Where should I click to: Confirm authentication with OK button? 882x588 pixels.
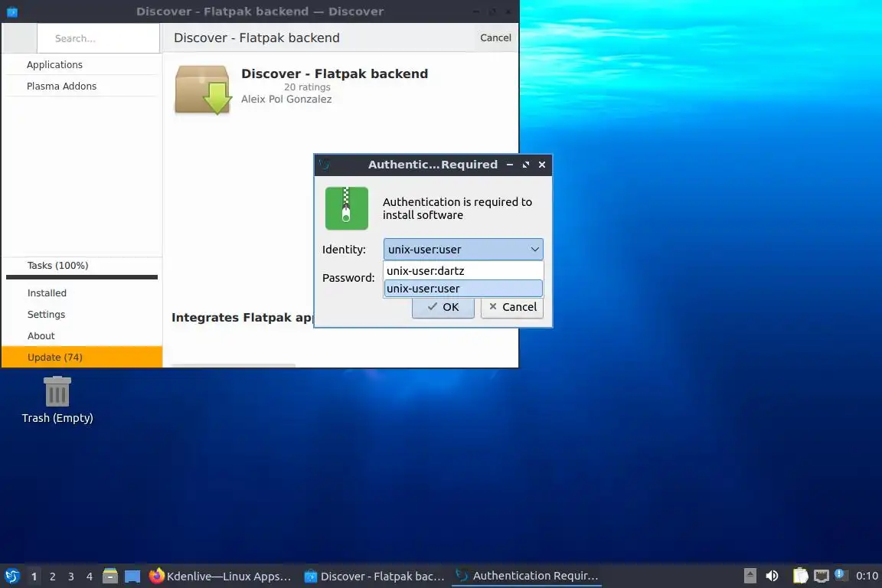tap(443, 307)
